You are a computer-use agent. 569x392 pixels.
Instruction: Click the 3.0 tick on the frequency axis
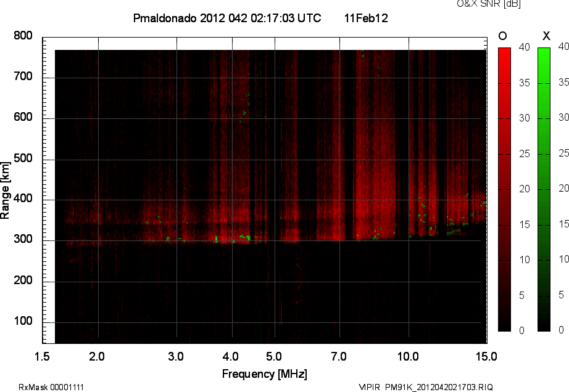click(177, 356)
